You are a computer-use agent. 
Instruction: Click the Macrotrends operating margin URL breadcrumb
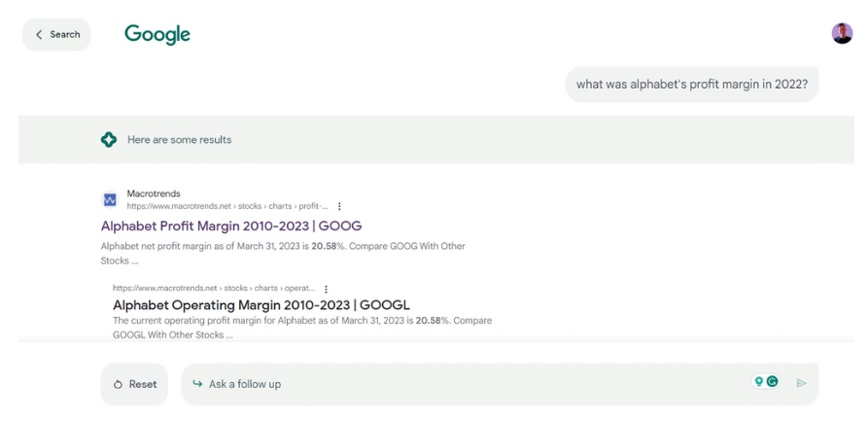pyautogui.click(x=215, y=289)
